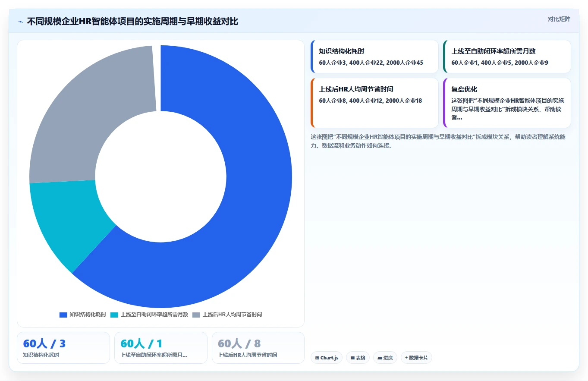Click the gray legend color box
The image size is (588, 381).
[196, 315]
